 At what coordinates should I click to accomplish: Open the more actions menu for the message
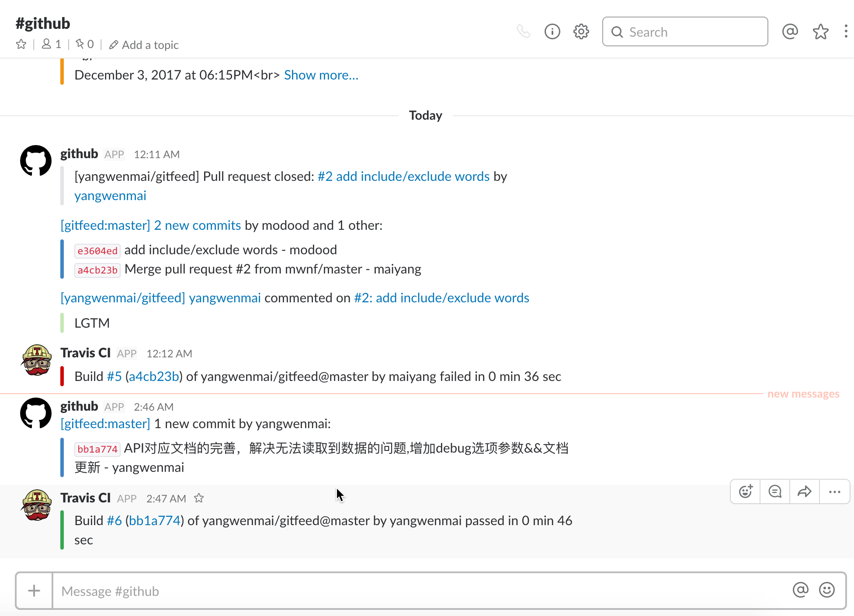point(834,491)
